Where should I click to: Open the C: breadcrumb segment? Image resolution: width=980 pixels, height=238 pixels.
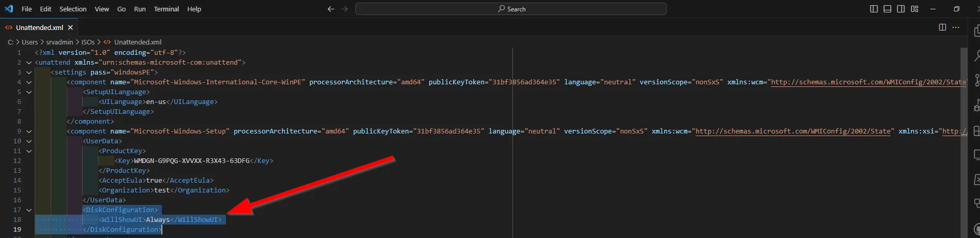click(10, 42)
